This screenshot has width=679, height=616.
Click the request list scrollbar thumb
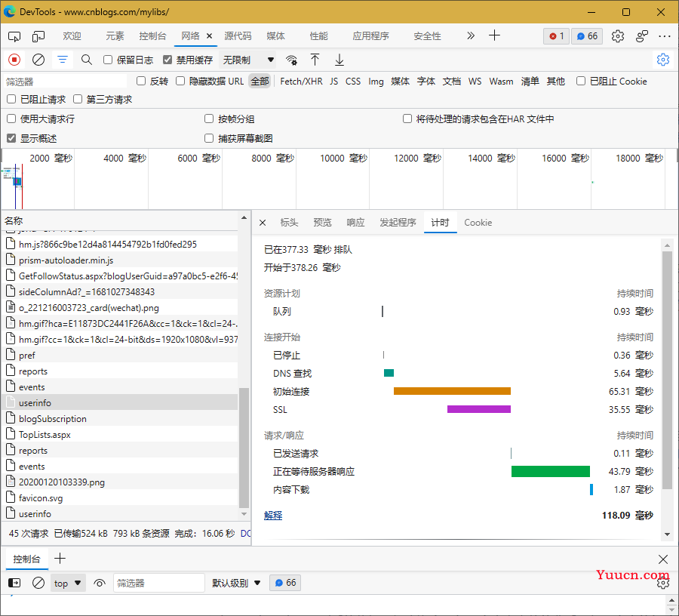tap(244, 448)
